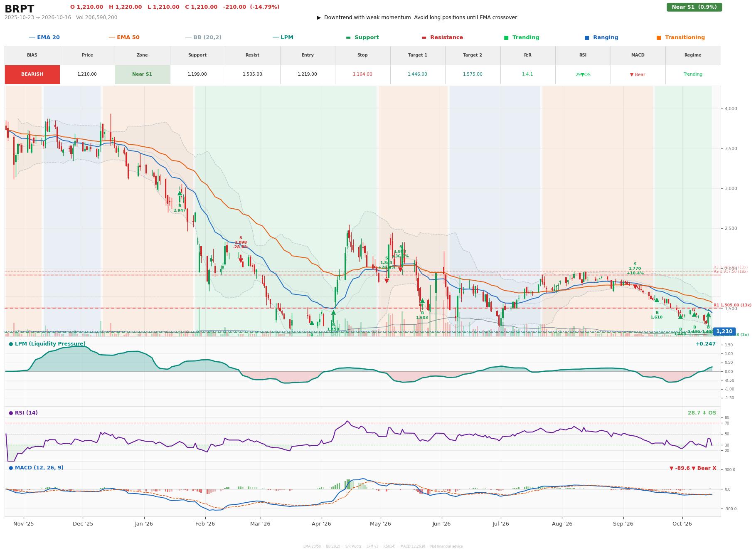
Task: Click the Transitioning regime legend entry
Action: click(680, 37)
